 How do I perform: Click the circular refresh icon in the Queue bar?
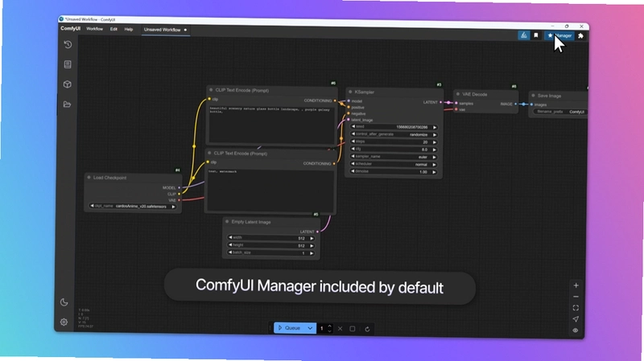[x=367, y=329]
